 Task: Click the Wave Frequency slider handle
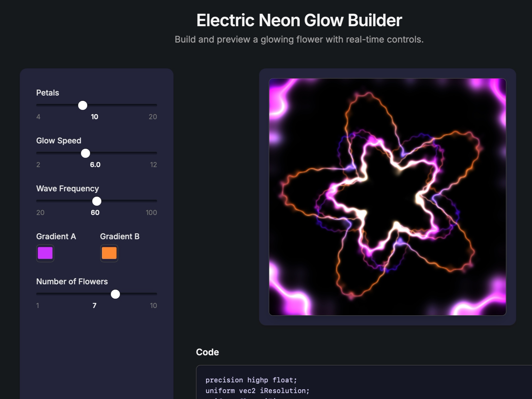point(97,201)
